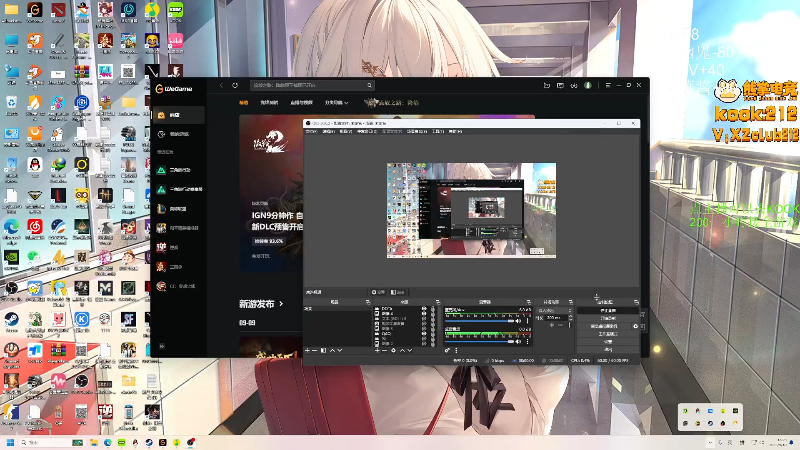800x450 pixels.
Task: Open transition properties menu dots
Action: (569, 325)
